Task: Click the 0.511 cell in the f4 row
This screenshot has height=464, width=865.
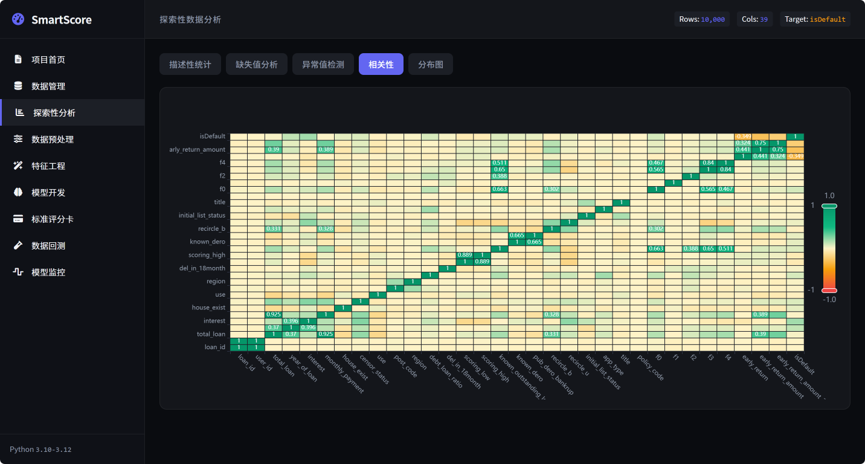Action: click(499, 163)
